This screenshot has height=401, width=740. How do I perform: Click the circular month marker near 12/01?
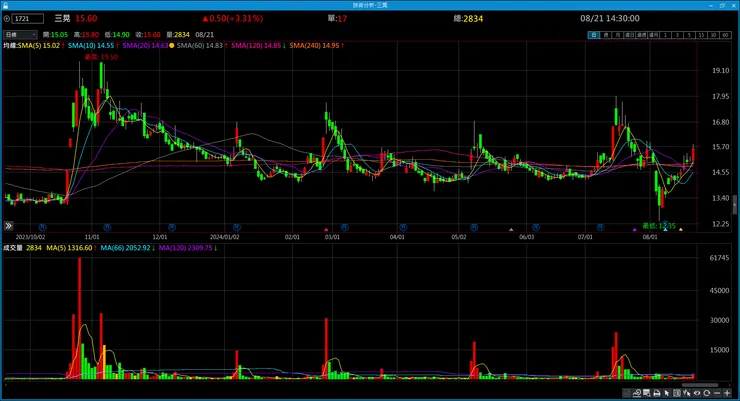[172, 227]
